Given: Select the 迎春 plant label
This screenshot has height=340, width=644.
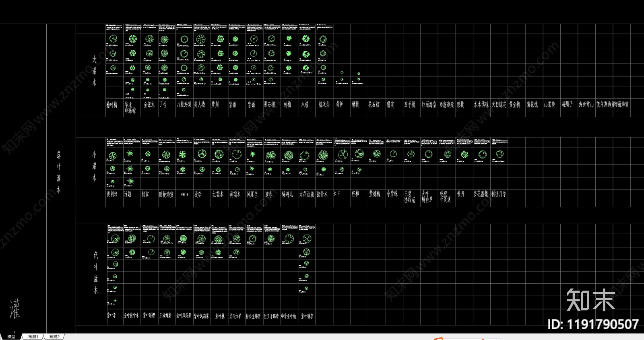Looking at the screenshot, I should (x=268, y=195).
